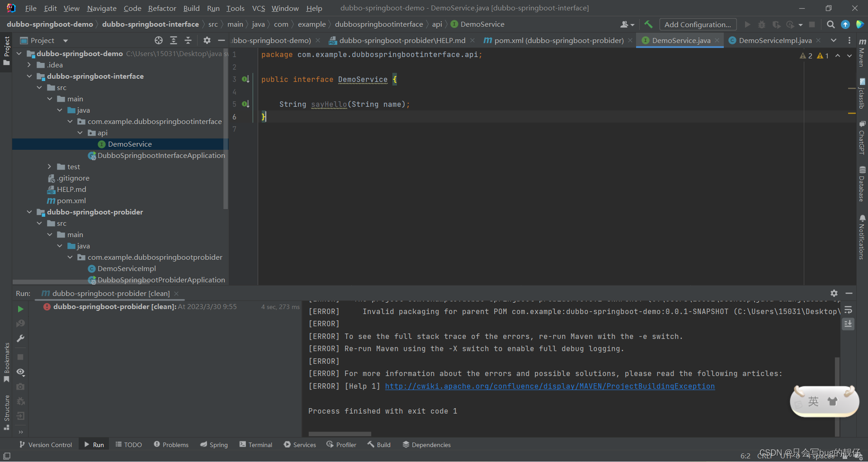Open the File menu

pos(31,8)
